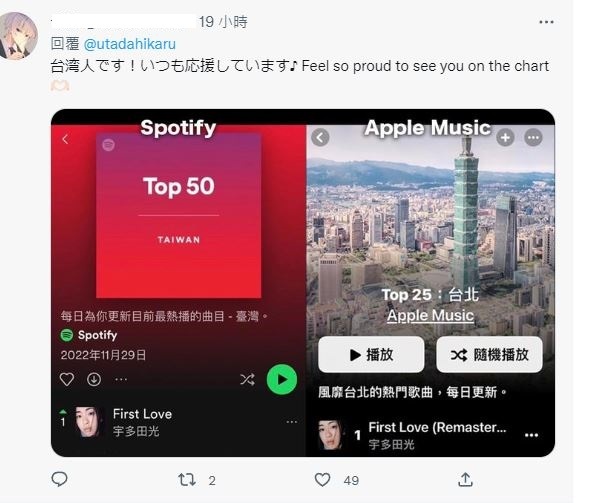This screenshot has width=602, height=503.
Task: Share the tweet via upload icon
Action: coord(465,479)
